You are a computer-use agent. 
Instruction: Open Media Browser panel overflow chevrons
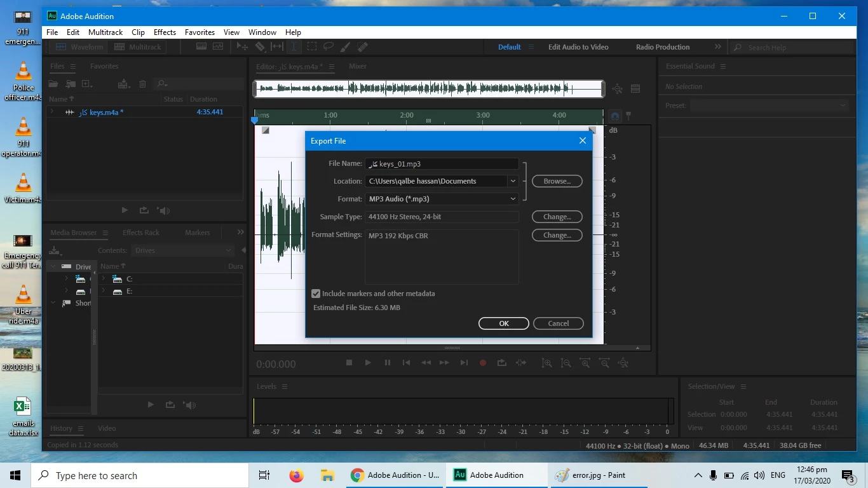tap(240, 233)
